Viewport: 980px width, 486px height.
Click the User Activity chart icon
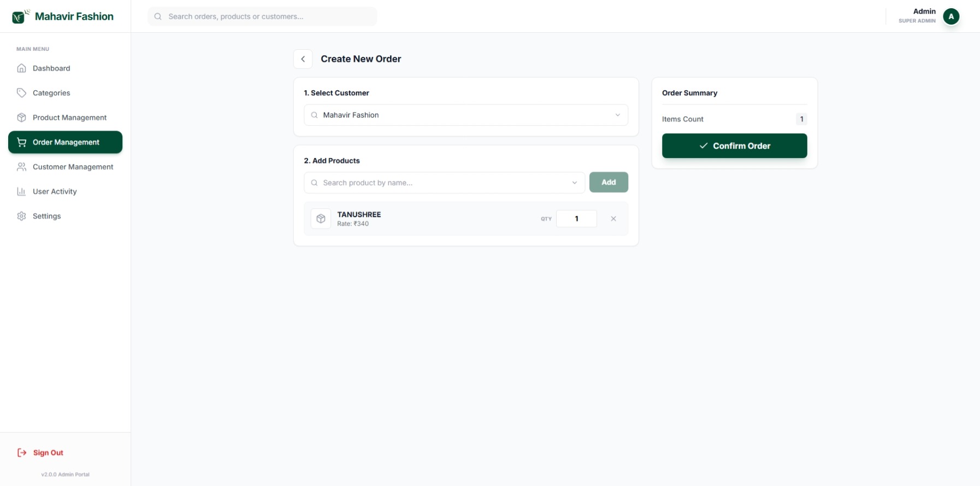22,191
